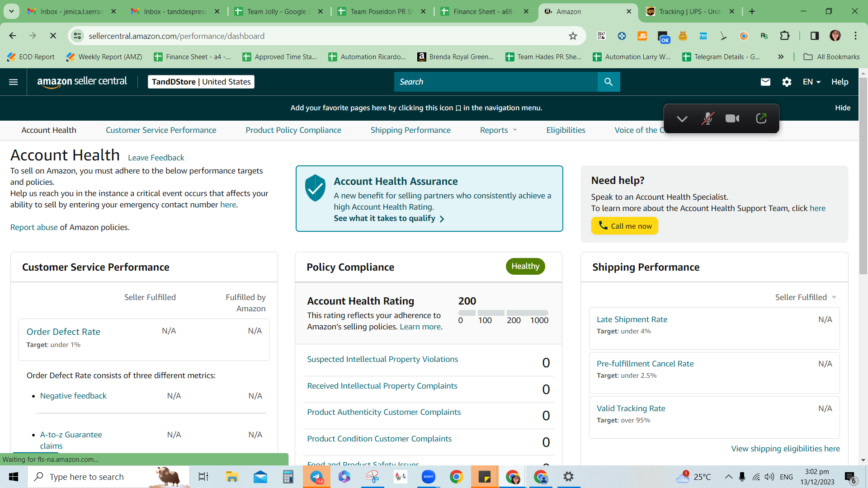Open the Late Shipment Rate link
Viewport: 868px width, 488px height.
(x=632, y=319)
